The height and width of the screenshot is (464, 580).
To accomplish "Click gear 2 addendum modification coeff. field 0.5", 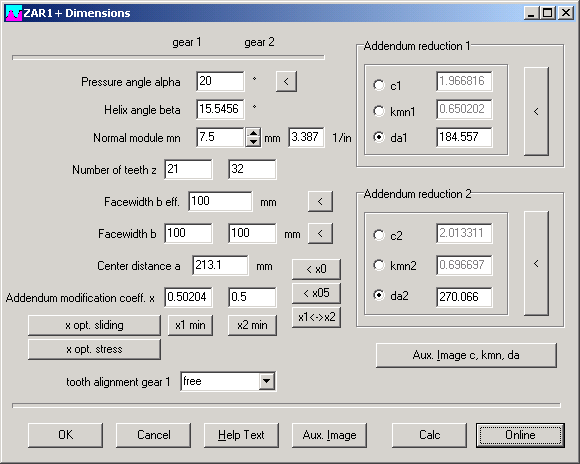I will click(252, 297).
